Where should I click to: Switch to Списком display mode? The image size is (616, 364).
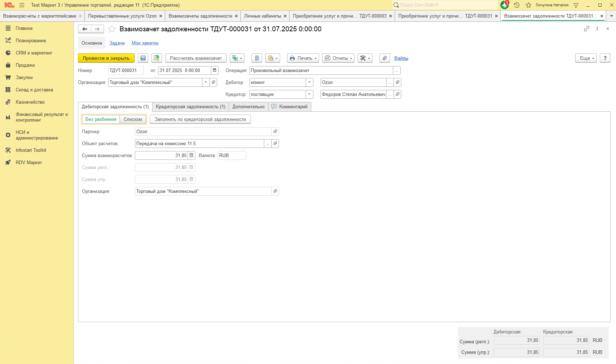click(133, 119)
